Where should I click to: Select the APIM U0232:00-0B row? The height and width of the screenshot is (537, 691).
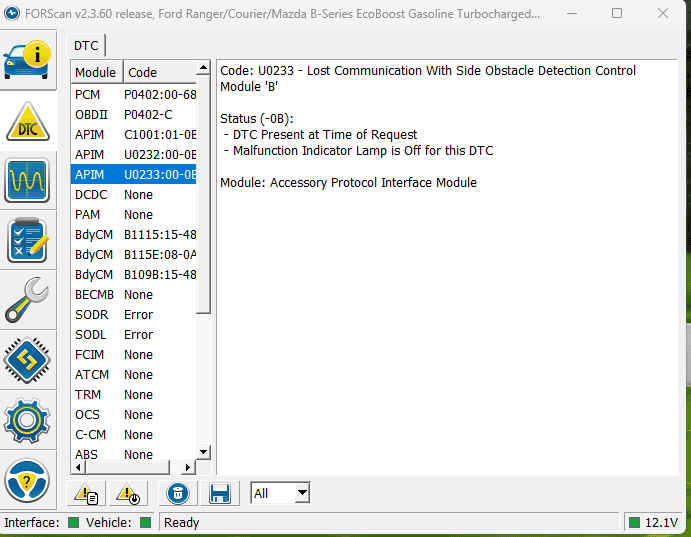tap(134, 155)
